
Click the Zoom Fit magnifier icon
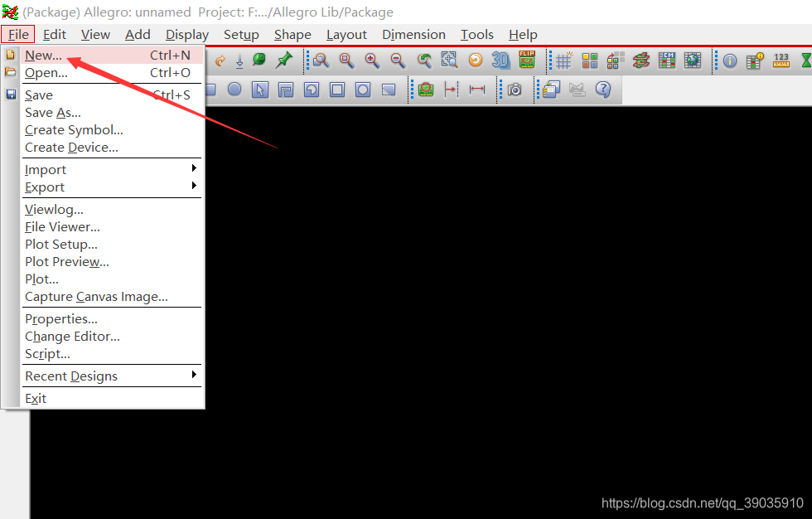pos(346,61)
